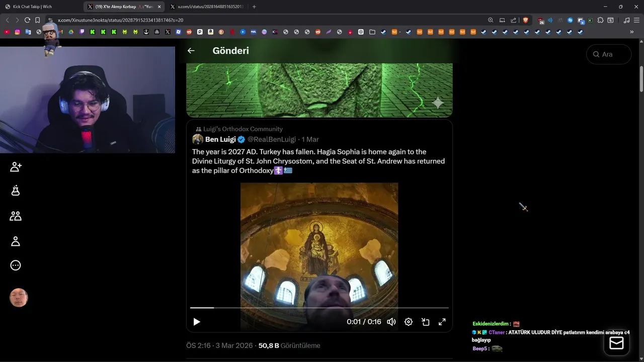Click the Brave Shields lion icon

pos(526,20)
